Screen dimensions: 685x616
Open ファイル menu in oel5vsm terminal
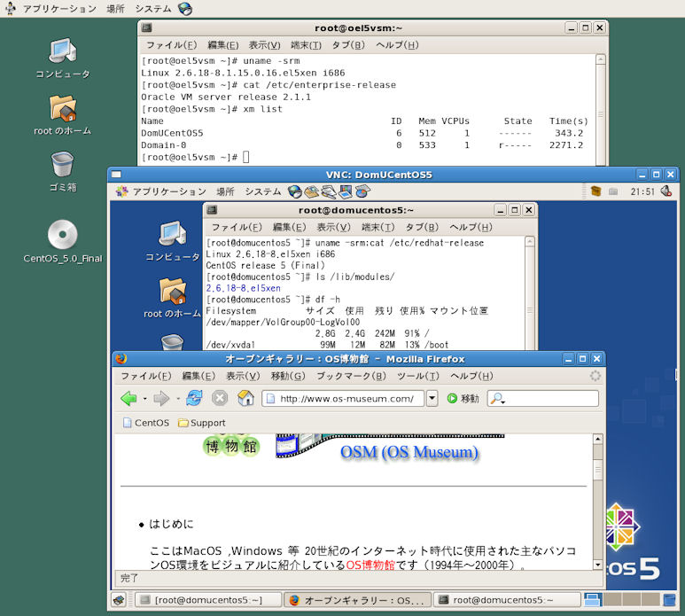171,45
